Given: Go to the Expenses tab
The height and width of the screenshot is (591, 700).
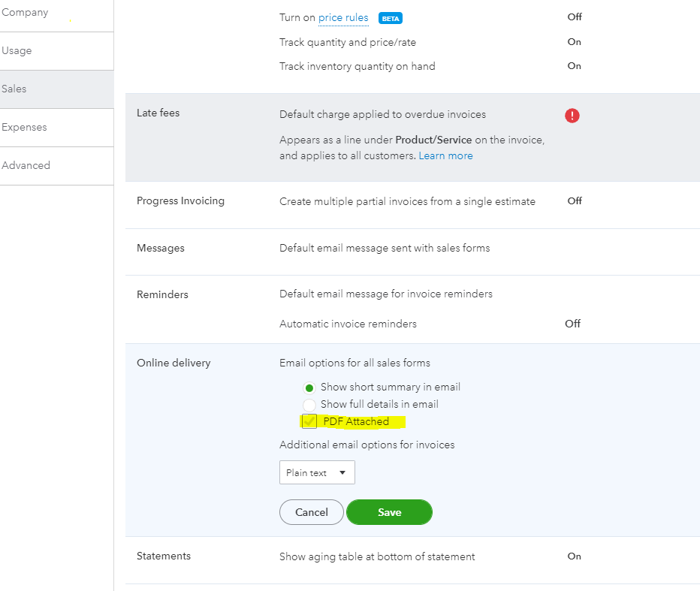Looking at the screenshot, I should 24,128.
